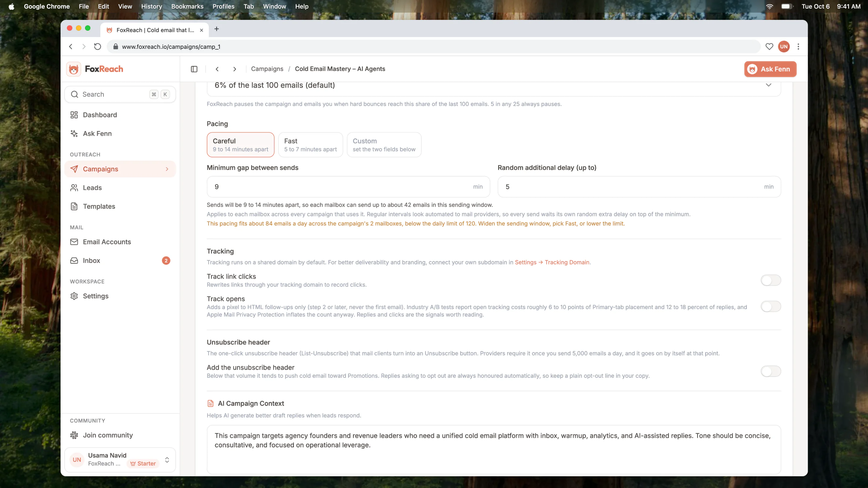Click the Minimum gap between sends field
Viewport: 868px width, 488px height.
tap(348, 187)
